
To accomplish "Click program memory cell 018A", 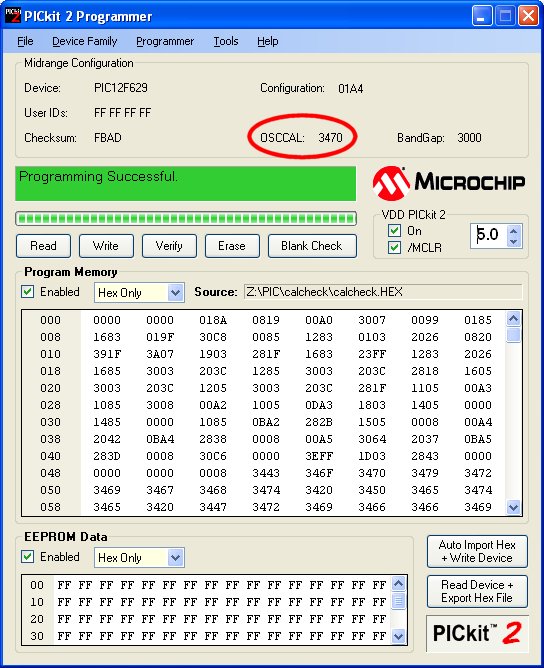I will (x=213, y=320).
